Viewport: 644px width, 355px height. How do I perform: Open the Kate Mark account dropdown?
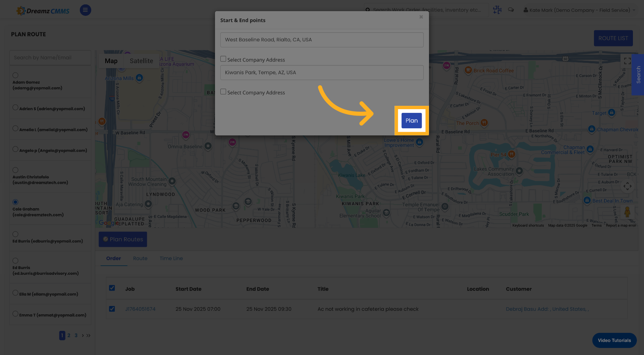579,10
